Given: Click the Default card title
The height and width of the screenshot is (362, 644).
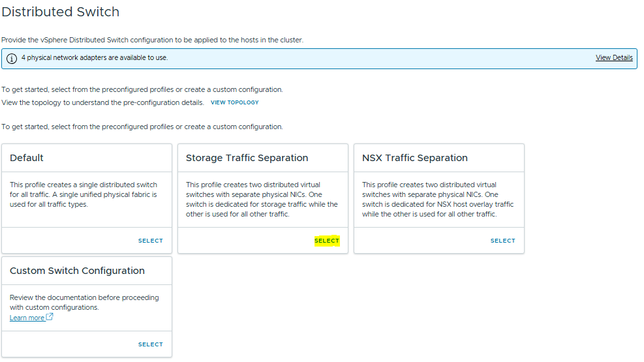Looking at the screenshot, I should [27, 158].
